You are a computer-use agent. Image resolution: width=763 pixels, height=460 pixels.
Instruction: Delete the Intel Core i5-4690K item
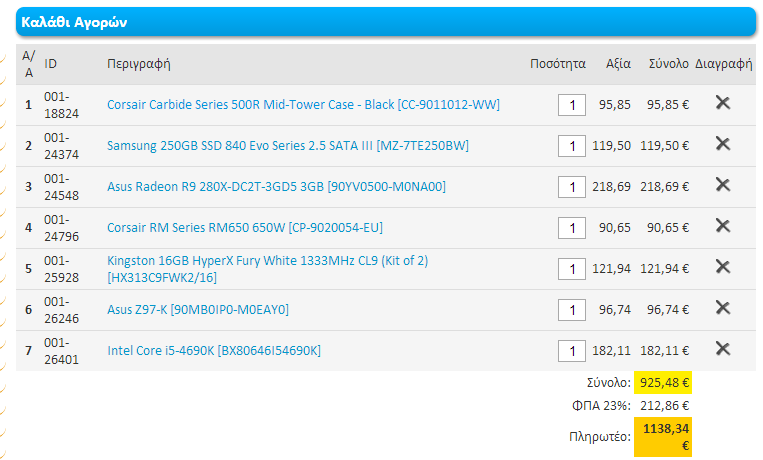coord(723,349)
